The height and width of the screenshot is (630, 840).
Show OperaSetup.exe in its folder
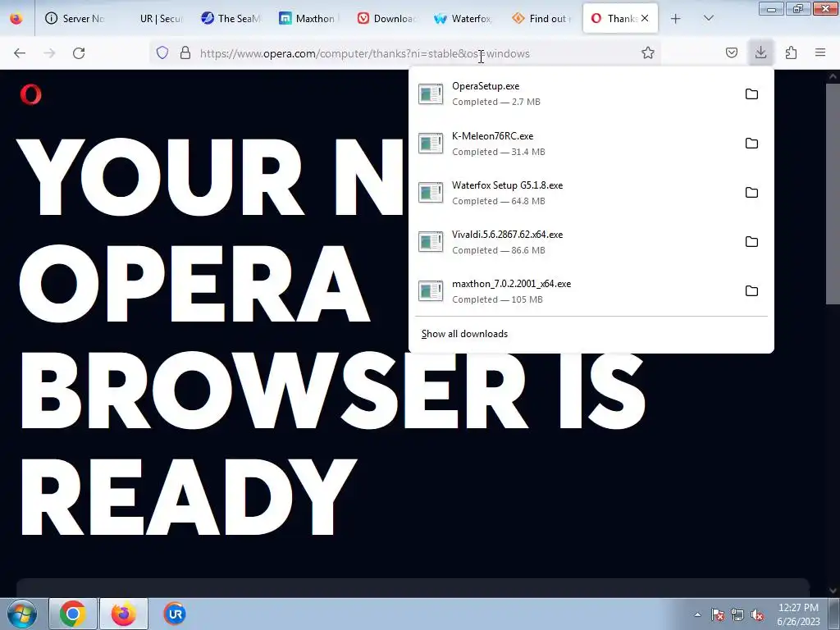[x=751, y=94]
